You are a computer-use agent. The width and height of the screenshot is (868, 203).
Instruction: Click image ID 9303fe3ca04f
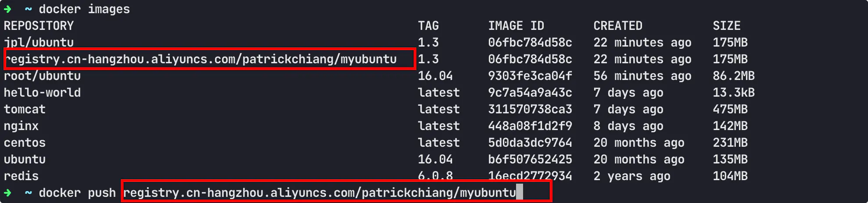click(530, 76)
